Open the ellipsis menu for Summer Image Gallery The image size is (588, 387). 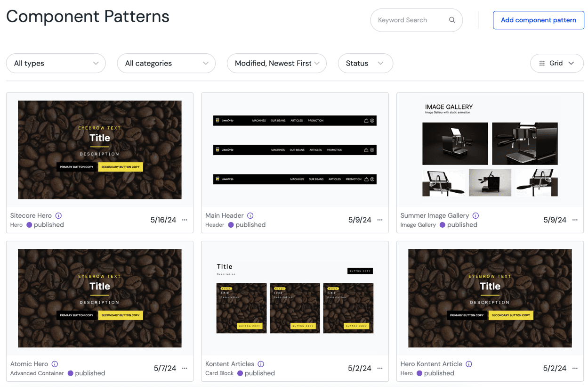[x=575, y=220]
